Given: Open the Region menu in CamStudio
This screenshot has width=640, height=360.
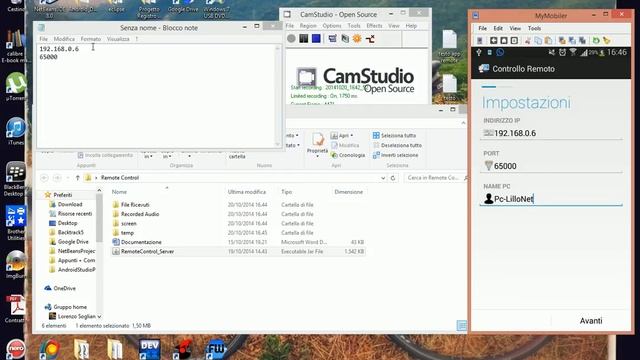Looking at the screenshot, I should click(308, 26).
